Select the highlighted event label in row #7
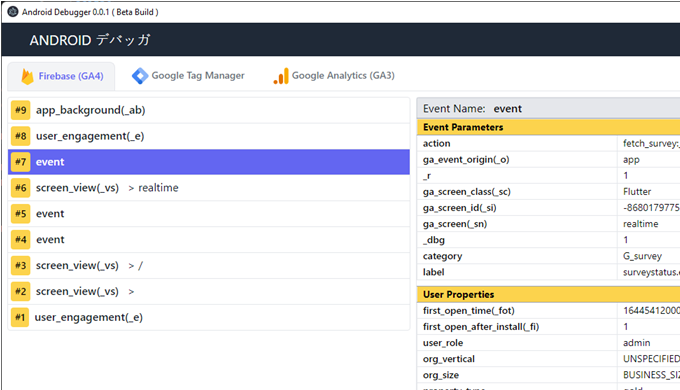 click(x=50, y=162)
